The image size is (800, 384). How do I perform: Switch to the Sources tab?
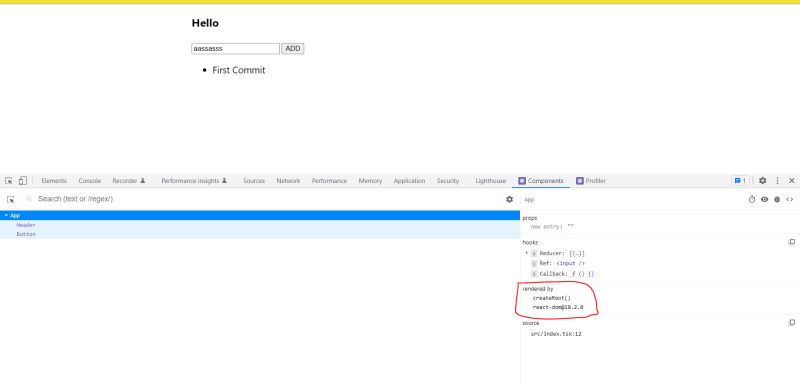(x=254, y=181)
